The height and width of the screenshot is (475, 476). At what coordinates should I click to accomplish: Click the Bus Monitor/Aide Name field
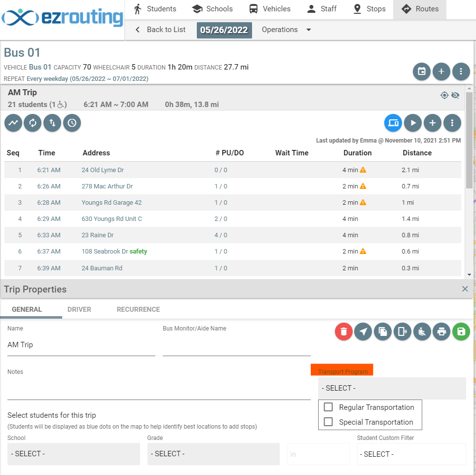(236, 345)
